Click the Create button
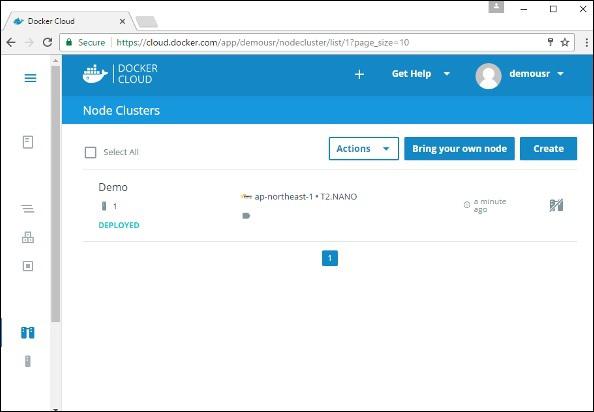 (548, 148)
